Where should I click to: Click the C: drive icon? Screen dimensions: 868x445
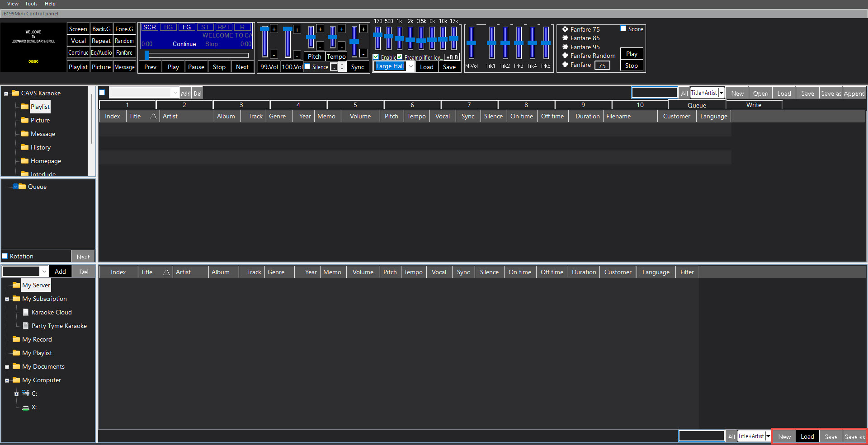[26, 393]
